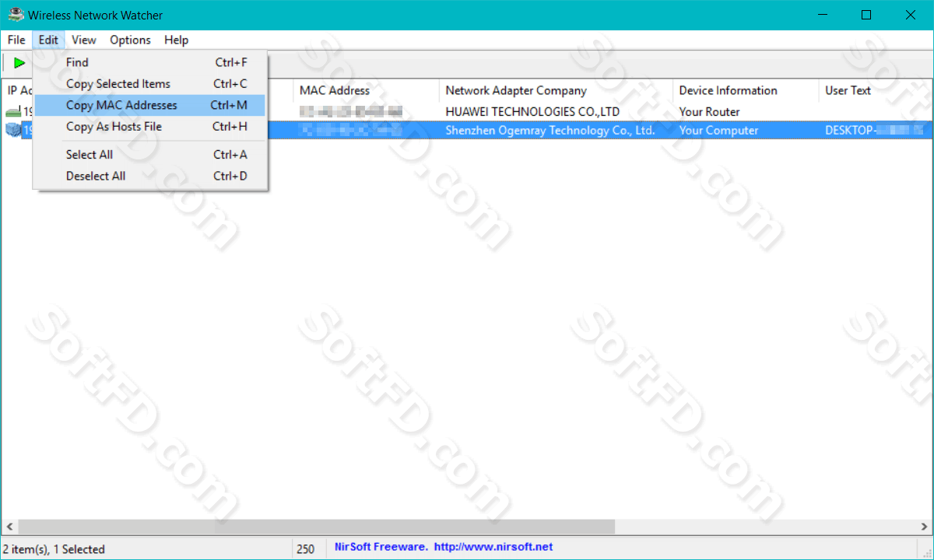Choose Copy Selected Items
This screenshot has width=934, height=560.
pos(150,84)
